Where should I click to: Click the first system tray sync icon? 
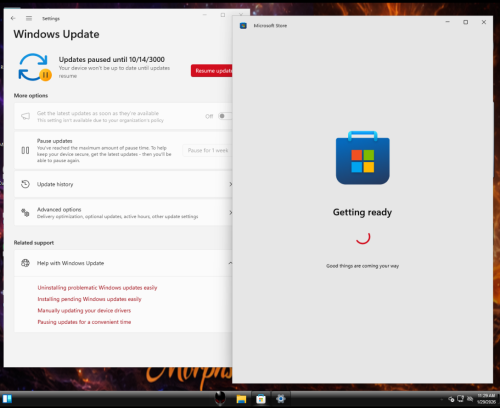[451, 399]
